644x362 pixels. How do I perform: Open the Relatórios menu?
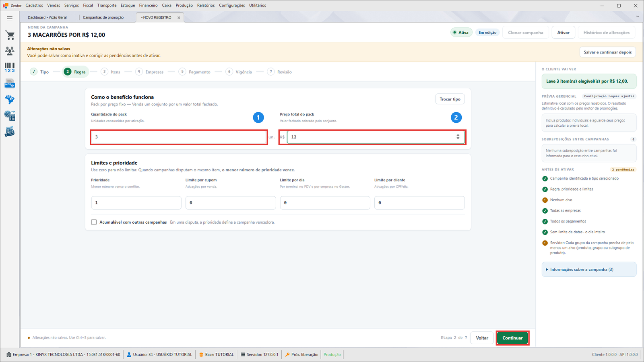pos(206,5)
